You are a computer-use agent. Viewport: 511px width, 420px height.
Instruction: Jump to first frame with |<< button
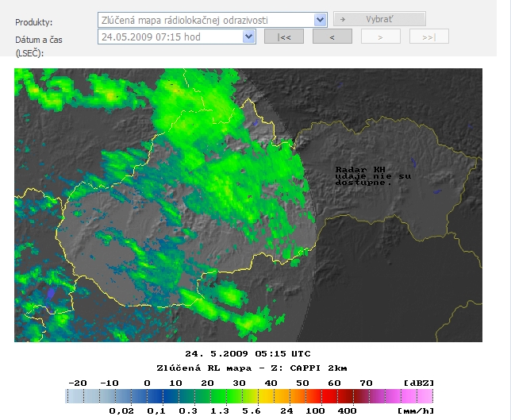coord(283,37)
